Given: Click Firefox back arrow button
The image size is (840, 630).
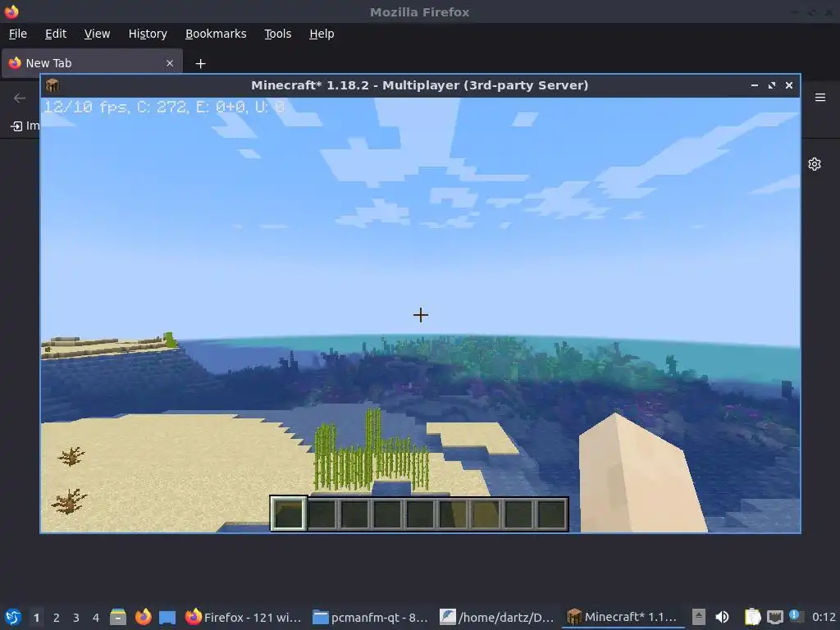Looking at the screenshot, I should pos(20,98).
